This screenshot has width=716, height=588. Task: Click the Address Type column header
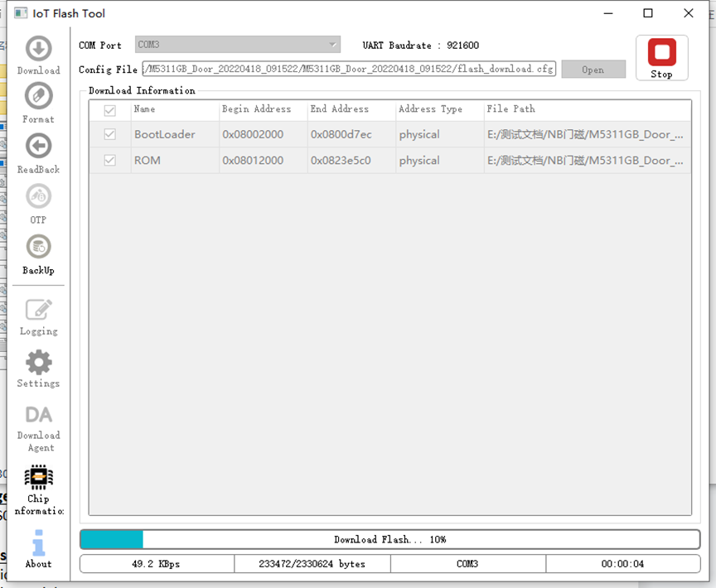(x=440, y=109)
